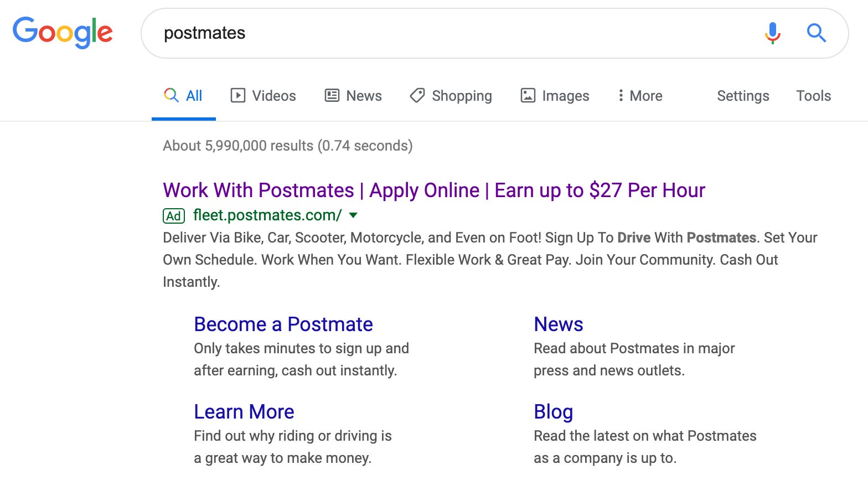This screenshot has width=868, height=485.
Task: Open the Become a Postmate sitelink
Action: [283, 324]
